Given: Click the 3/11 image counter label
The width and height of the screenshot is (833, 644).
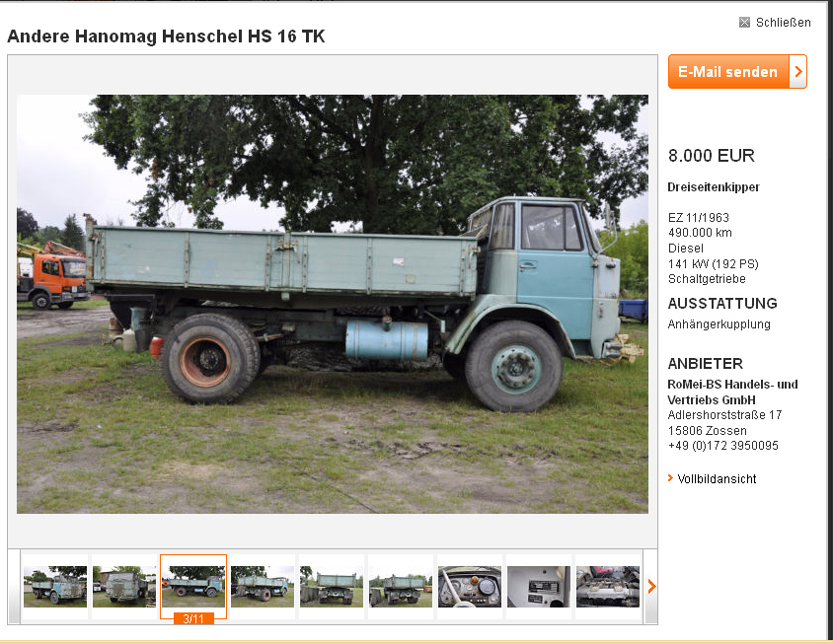Looking at the screenshot, I should (x=193, y=618).
